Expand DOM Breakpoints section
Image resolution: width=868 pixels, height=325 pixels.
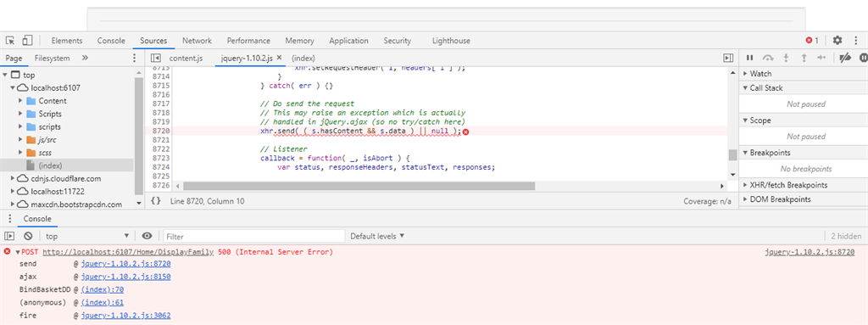coord(745,199)
